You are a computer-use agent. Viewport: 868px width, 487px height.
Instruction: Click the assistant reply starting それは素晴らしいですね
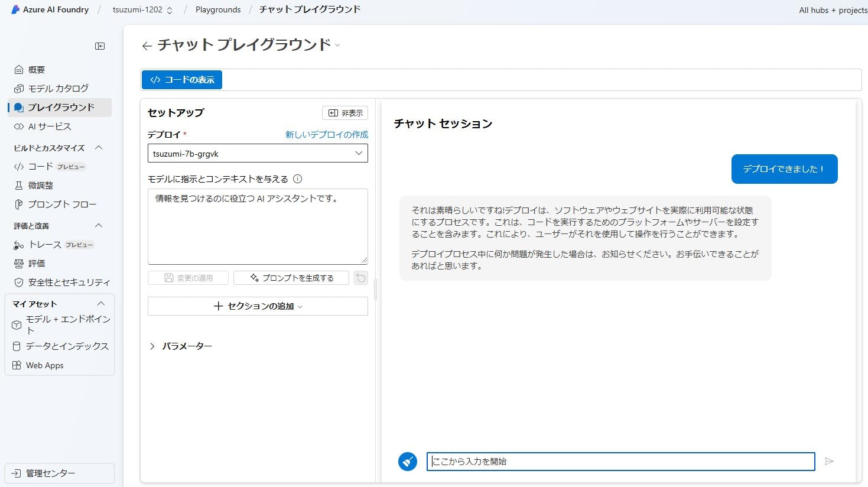(585, 238)
